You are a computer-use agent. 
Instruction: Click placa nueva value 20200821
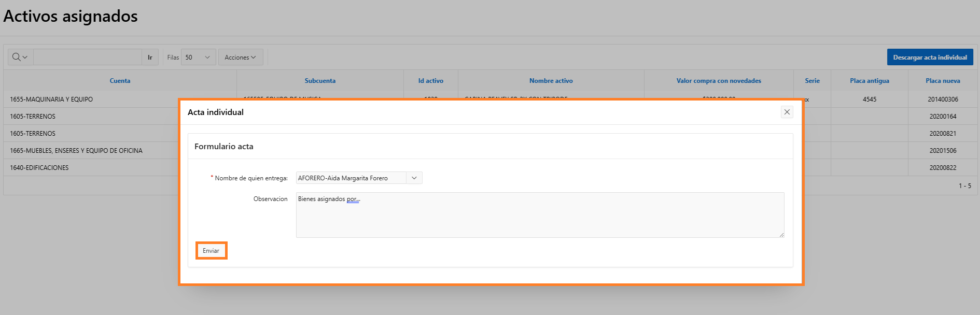coord(943,134)
